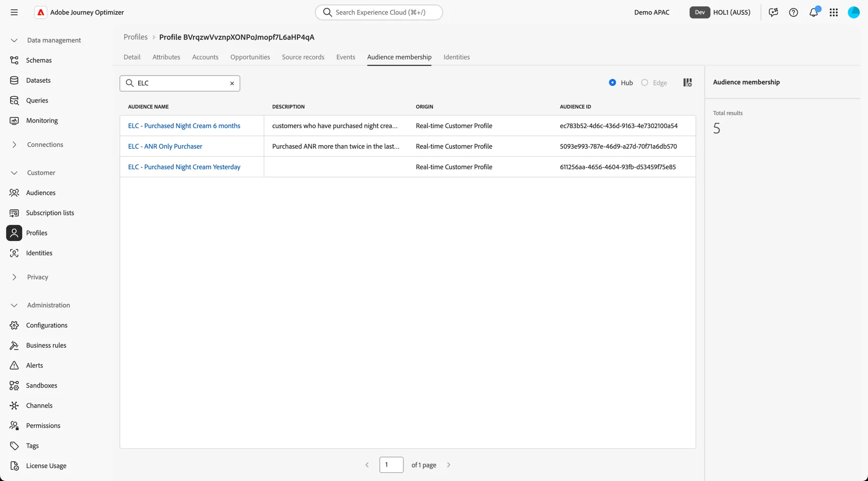
Task: Open the notifications bell
Action: [814, 12]
